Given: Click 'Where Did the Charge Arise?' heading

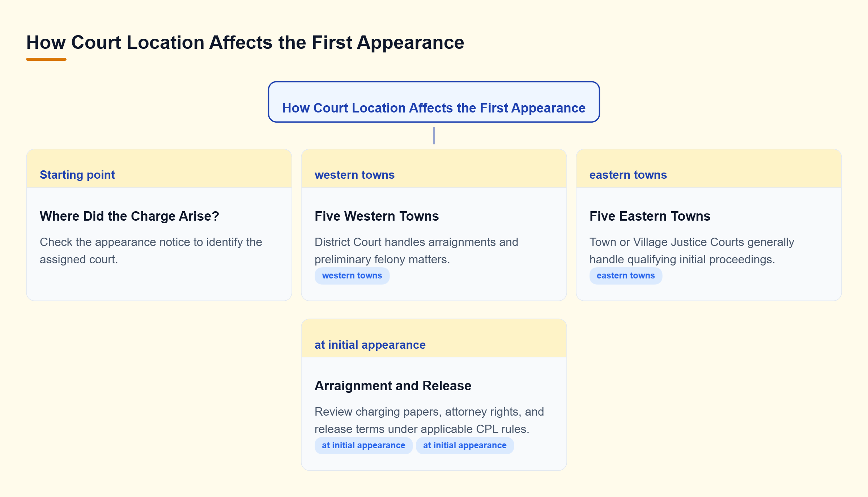Looking at the screenshot, I should pyautogui.click(x=129, y=216).
